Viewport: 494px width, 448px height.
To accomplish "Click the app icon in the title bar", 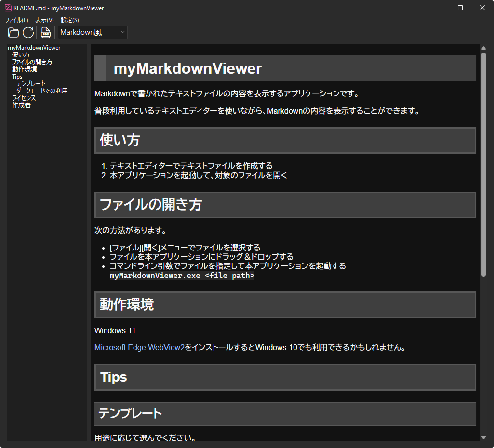I will [8, 8].
